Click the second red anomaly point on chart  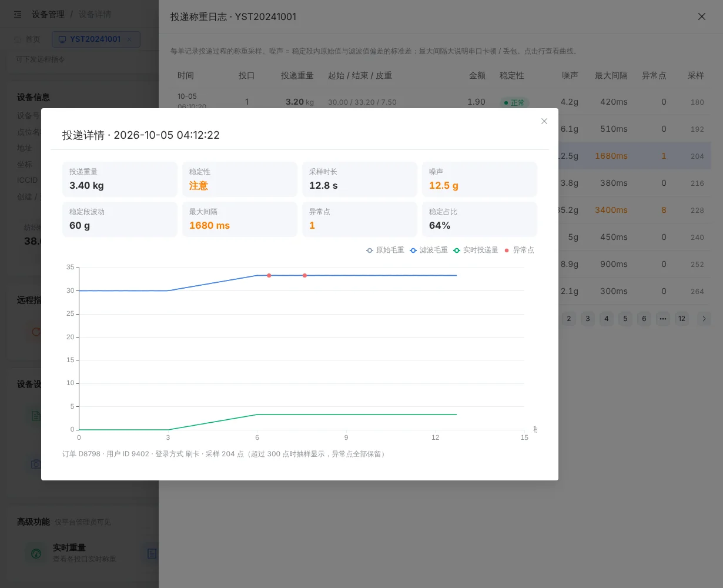point(304,275)
